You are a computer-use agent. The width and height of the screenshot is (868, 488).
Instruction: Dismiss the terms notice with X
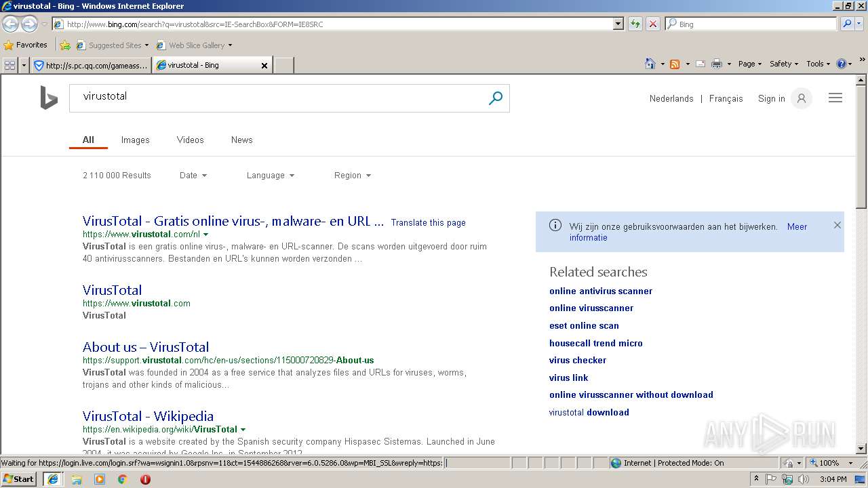[837, 225]
